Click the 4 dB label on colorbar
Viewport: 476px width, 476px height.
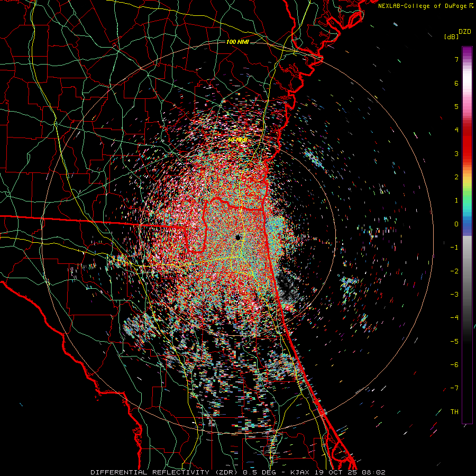point(456,130)
